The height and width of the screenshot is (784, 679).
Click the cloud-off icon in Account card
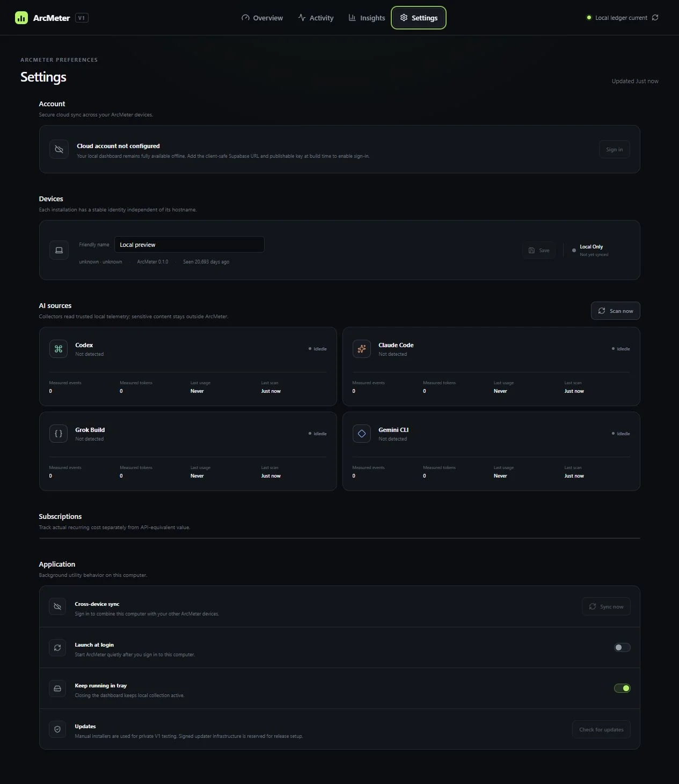59,149
